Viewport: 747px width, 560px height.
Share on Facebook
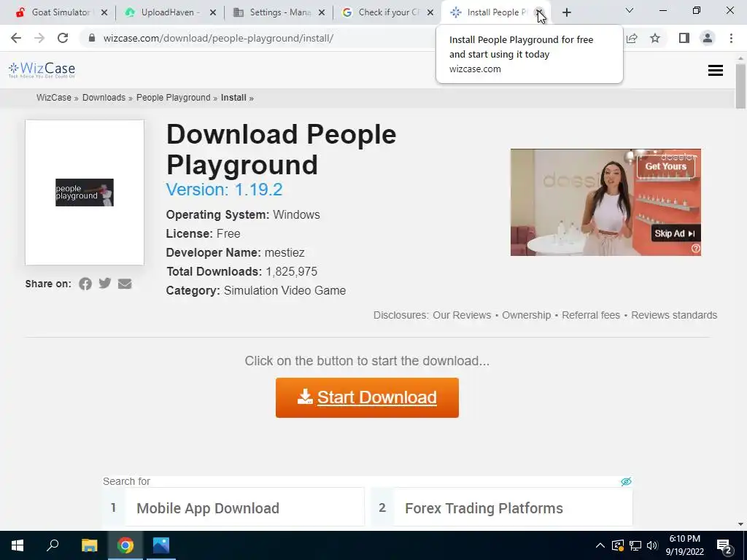coord(85,284)
